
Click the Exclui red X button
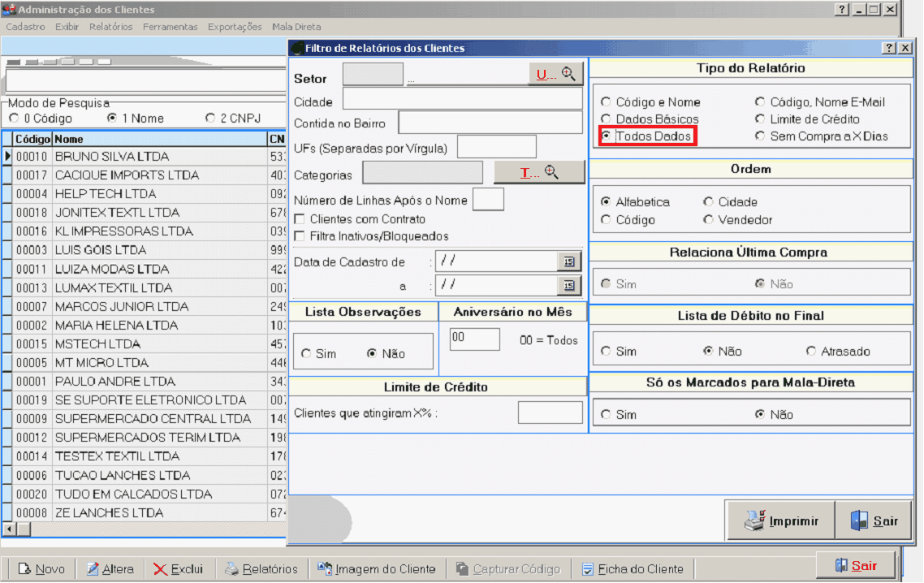179,568
